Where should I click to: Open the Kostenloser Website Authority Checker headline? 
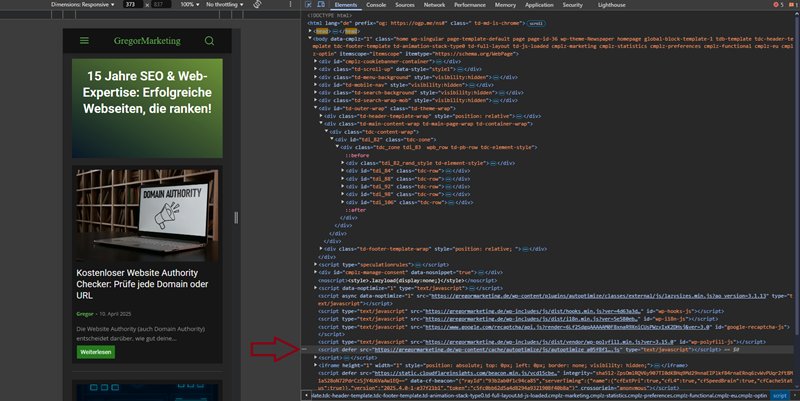[x=142, y=284]
